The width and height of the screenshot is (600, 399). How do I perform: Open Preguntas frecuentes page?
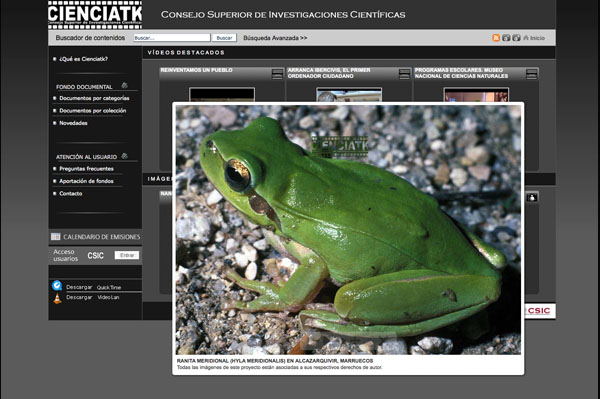86,169
